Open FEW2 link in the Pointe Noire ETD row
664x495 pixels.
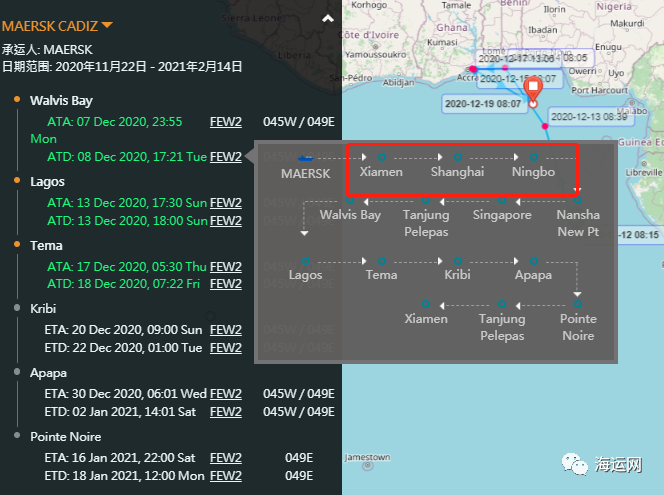pyautogui.click(x=226, y=476)
